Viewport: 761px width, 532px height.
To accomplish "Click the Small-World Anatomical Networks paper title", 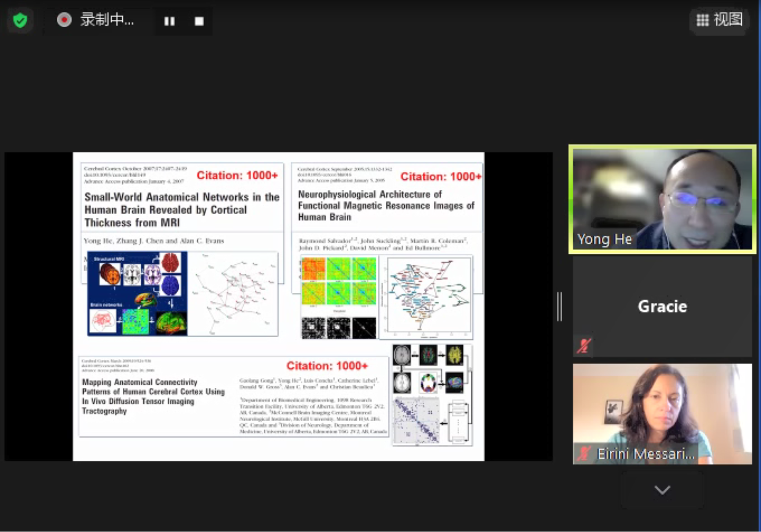I will pyautogui.click(x=181, y=210).
